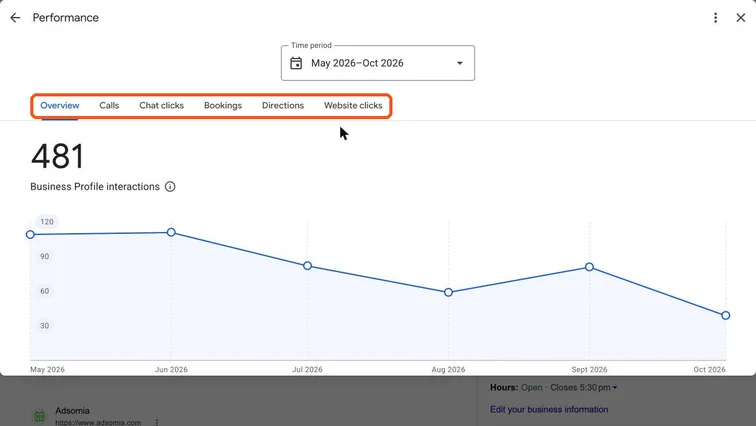Click the Aug 2026 axis label

[448, 370]
